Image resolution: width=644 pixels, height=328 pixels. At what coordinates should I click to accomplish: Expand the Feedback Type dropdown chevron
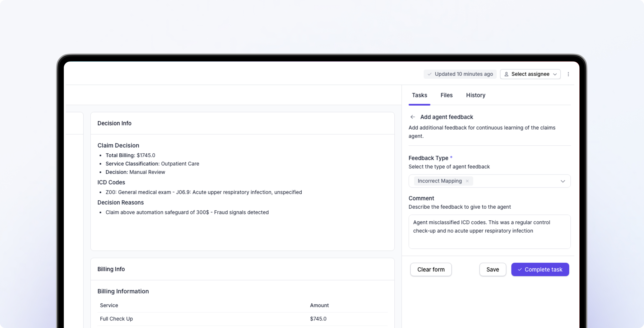point(562,181)
